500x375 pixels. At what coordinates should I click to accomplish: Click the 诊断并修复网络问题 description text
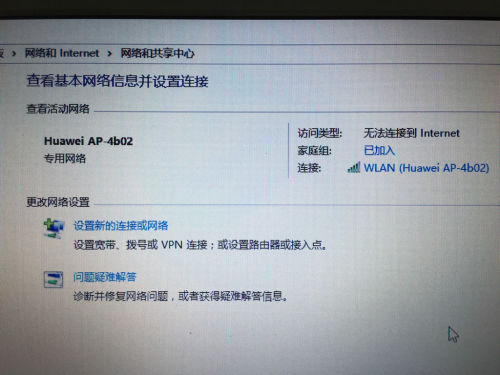[x=181, y=296]
